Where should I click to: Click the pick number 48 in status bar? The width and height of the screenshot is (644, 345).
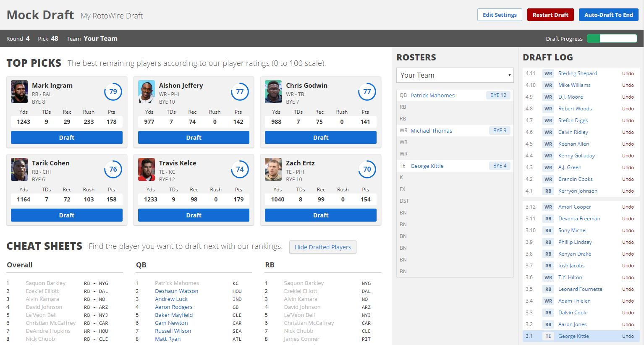[55, 39]
